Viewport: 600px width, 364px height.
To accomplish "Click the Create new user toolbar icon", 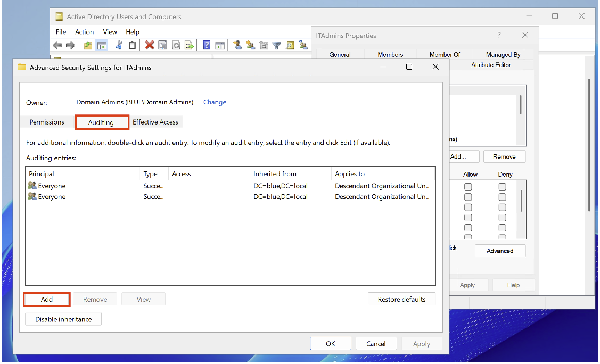I will click(x=237, y=45).
